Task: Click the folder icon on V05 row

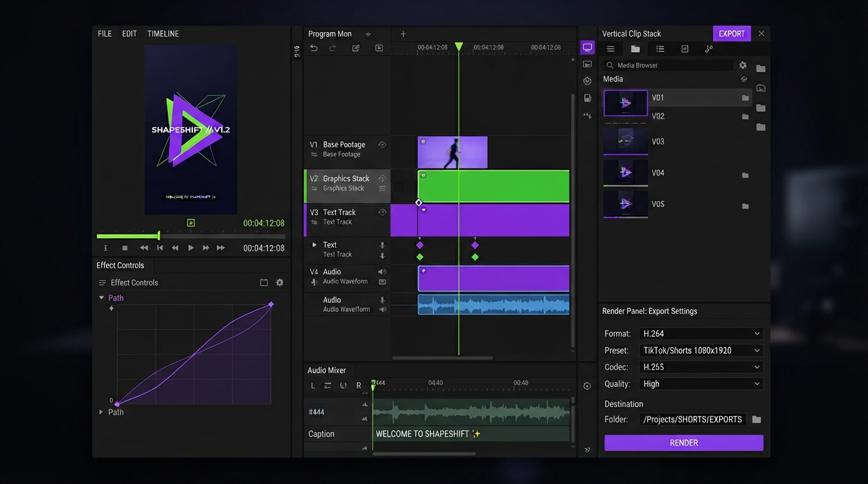Action: click(x=745, y=206)
